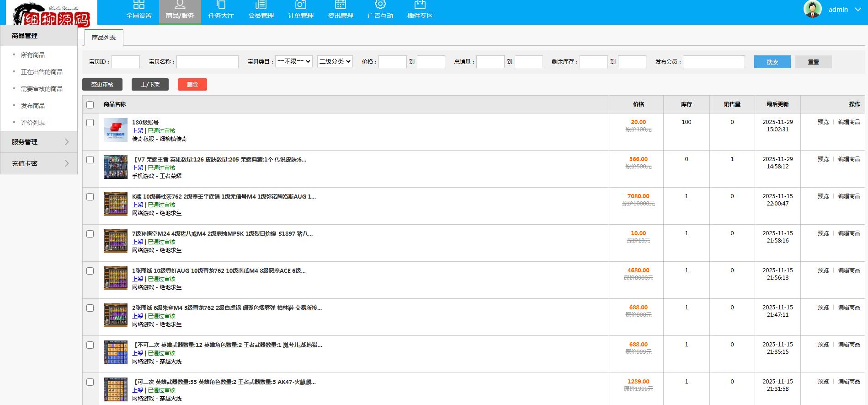Select the checkbox for the 366.00 王者荣耀 item
868x405 pixels.
90,160
